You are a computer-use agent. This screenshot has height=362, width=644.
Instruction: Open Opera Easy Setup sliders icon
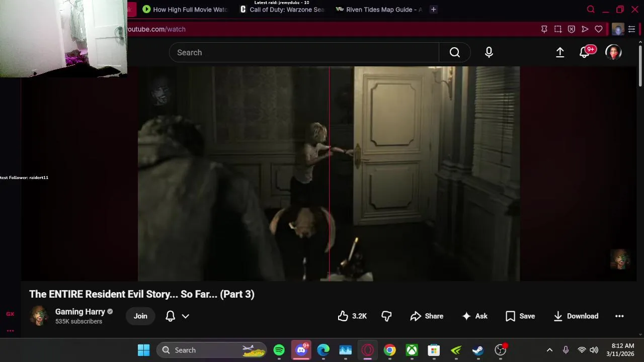[x=631, y=29]
